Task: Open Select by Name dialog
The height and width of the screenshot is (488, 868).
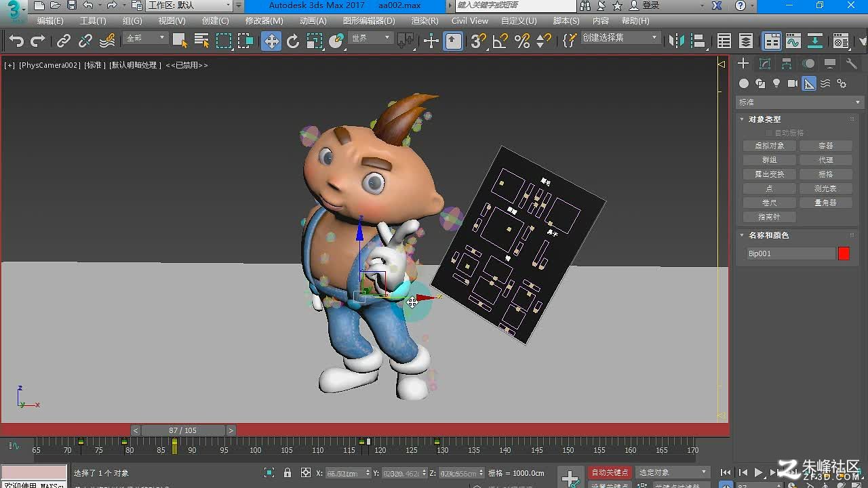Action: (x=201, y=41)
